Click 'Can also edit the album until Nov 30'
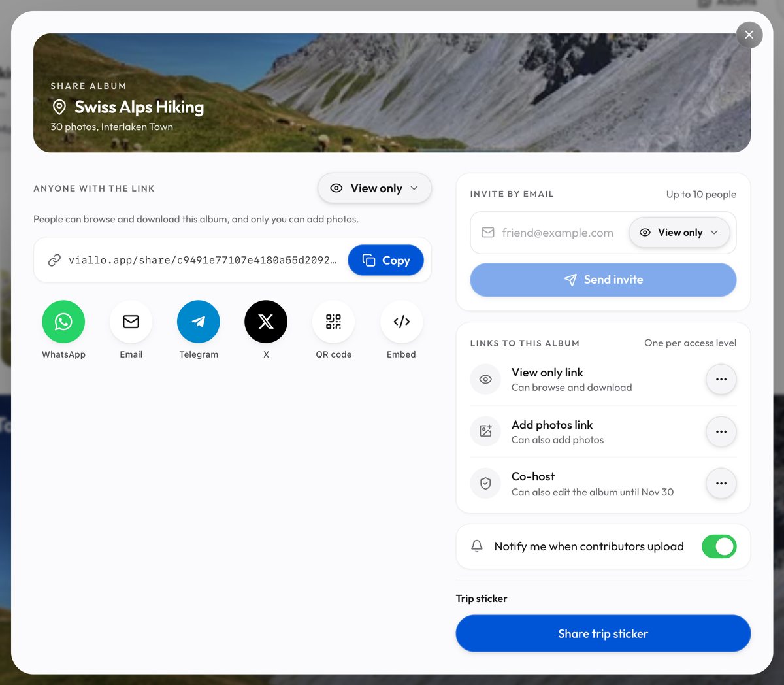The image size is (784, 685). pyautogui.click(x=593, y=492)
